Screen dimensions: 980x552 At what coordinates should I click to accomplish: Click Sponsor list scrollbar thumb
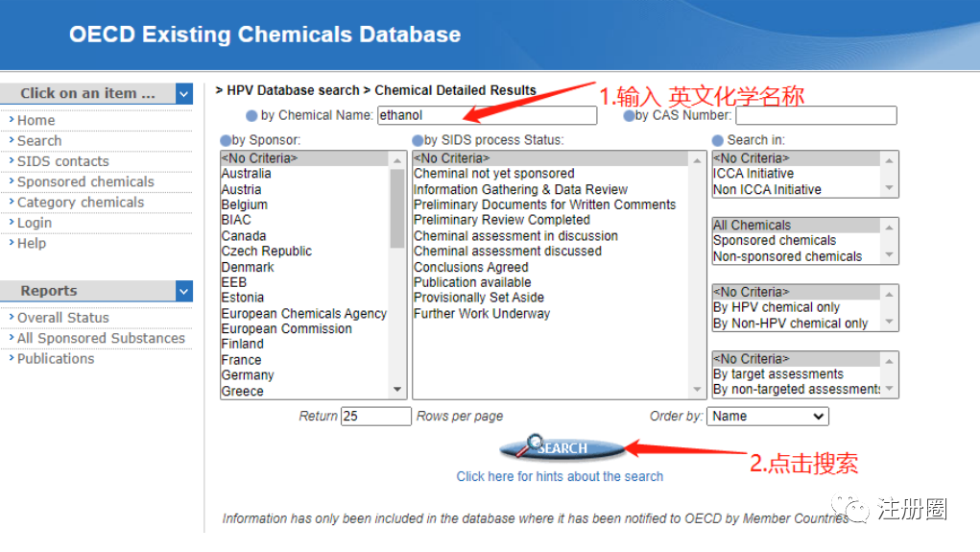point(396,208)
